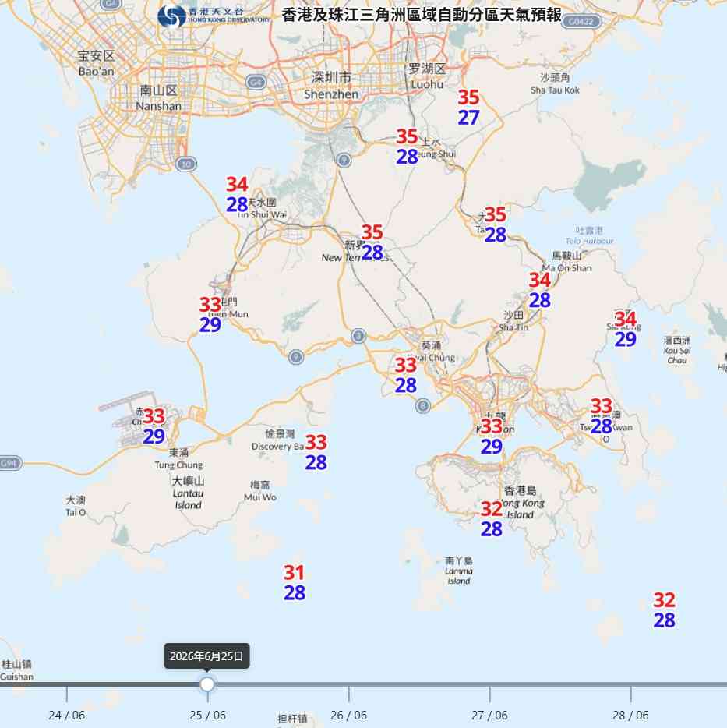Click the Lantau Island label
The image size is (727, 728).
click(188, 493)
